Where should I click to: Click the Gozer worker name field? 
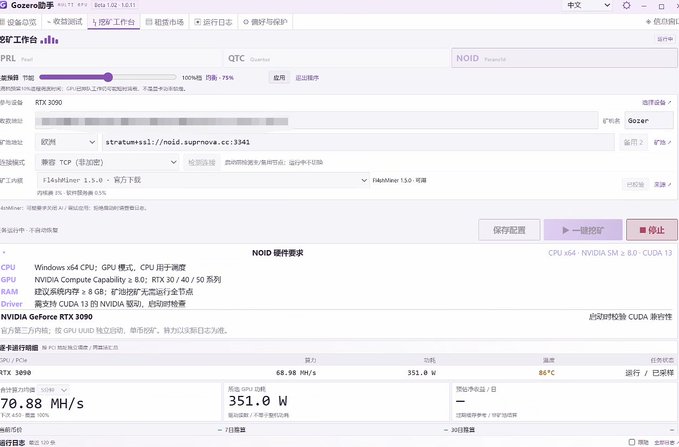(649, 121)
